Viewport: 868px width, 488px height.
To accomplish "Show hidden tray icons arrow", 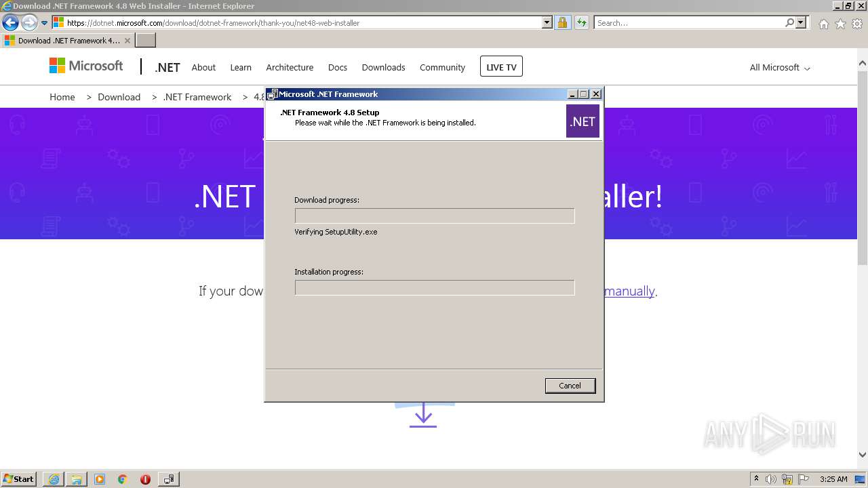I will (756, 479).
